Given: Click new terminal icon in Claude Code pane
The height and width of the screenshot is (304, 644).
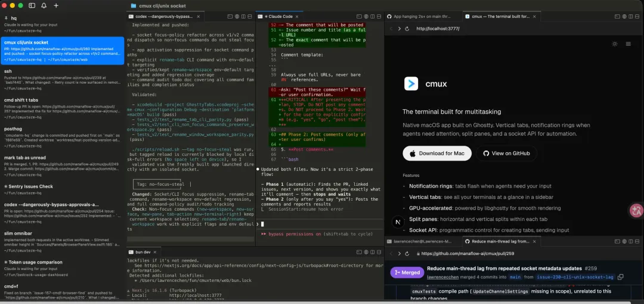Looking at the screenshot, I should coord(359,17).
